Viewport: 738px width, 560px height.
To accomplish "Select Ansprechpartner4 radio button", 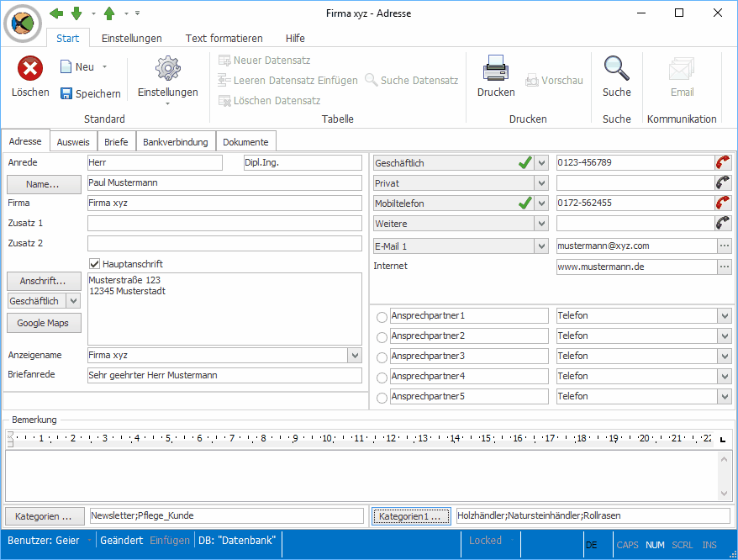I will pyautogui.click(x=382, y=378).
